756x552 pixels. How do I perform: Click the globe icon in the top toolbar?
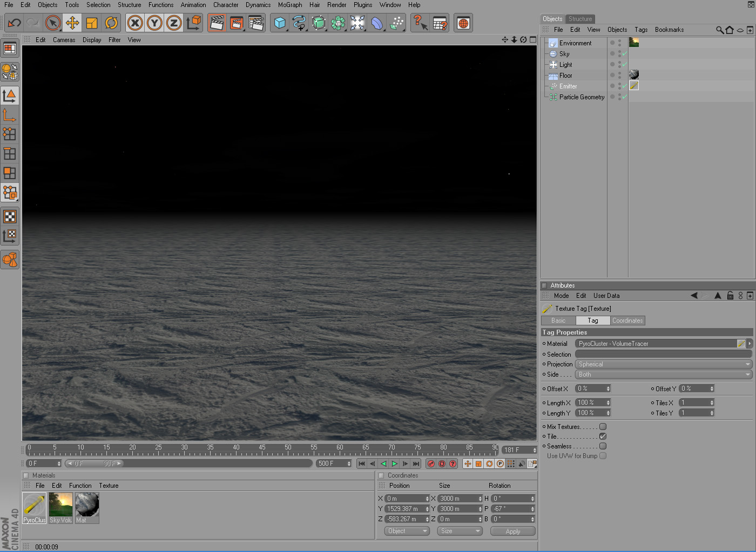(463, 23)
